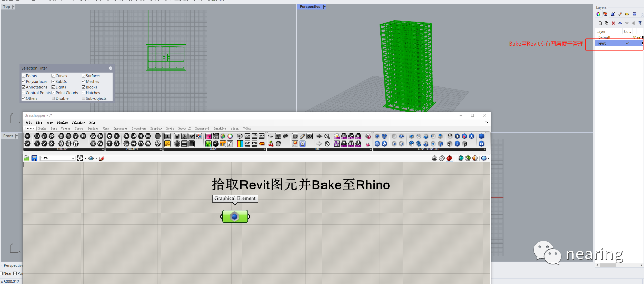Save the Grasshopper document with floppy icon
This screenshot has height=284, width=644.
click(x=34, y=158)
